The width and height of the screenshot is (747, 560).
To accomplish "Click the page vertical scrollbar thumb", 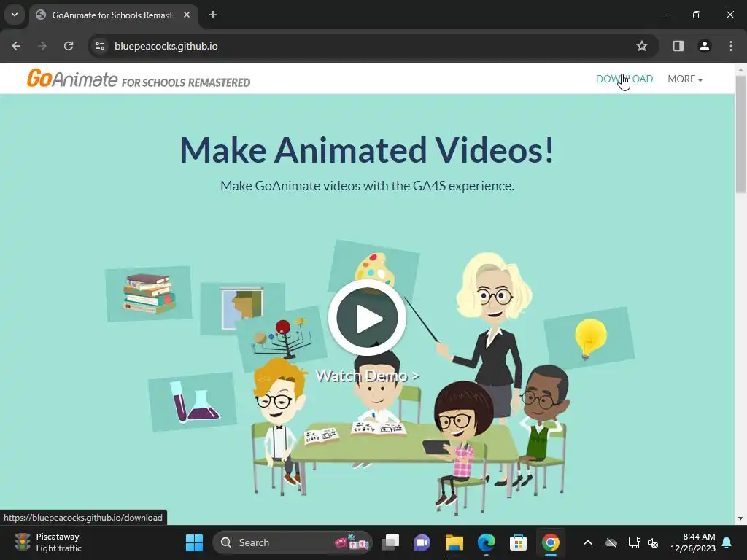I will [x=740, y=133].
